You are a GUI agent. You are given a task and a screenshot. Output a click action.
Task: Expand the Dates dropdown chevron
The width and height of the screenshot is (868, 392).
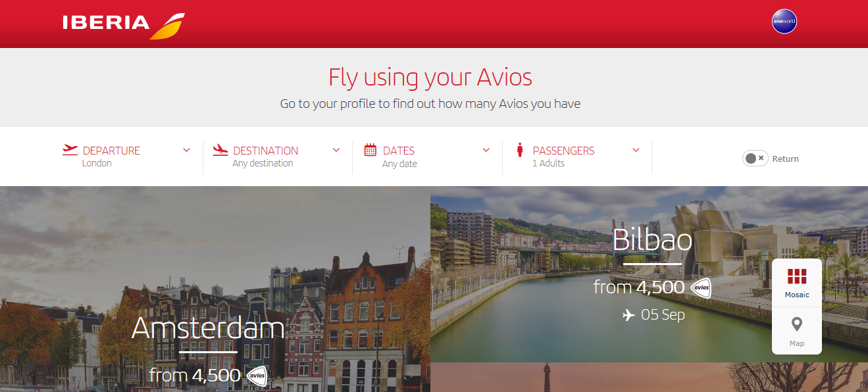tap(486, 150)
